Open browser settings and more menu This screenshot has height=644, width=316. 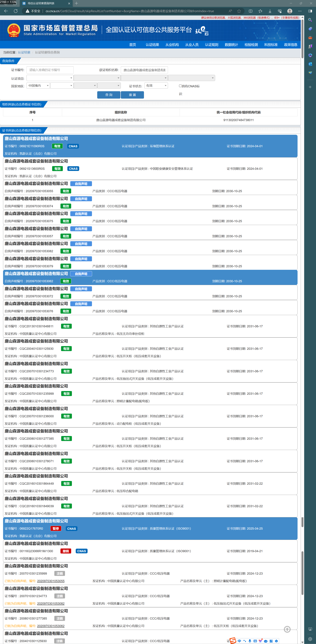point(300,11)
